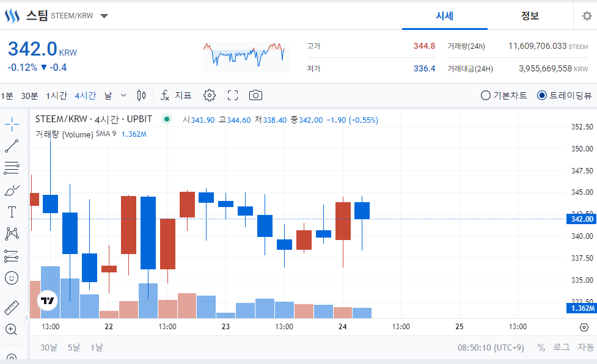Viewport: 597px width, 364px height.
Task: Enter fullscreen chart mode
Action: [233, 95]
